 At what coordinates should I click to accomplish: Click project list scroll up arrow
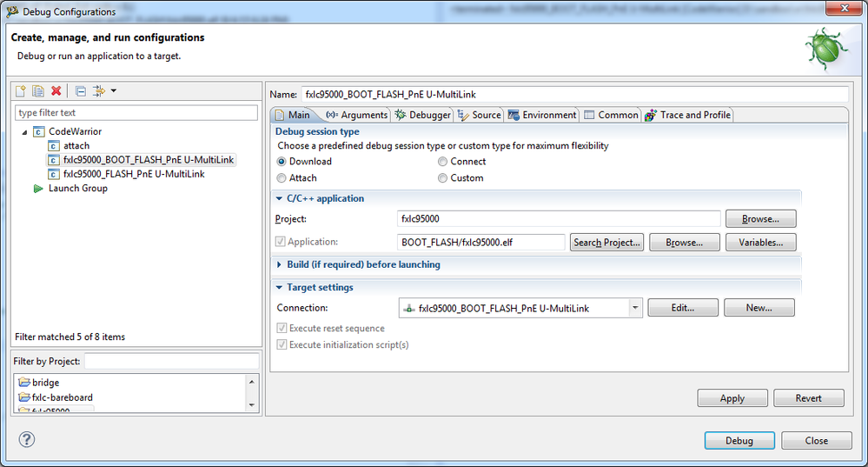pos(252,381)
